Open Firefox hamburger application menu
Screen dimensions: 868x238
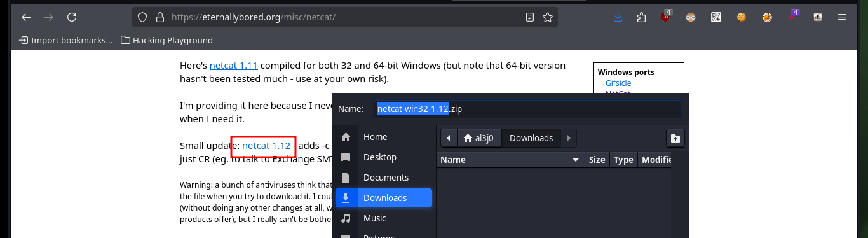pyautogui.click(x=843, y=17)
